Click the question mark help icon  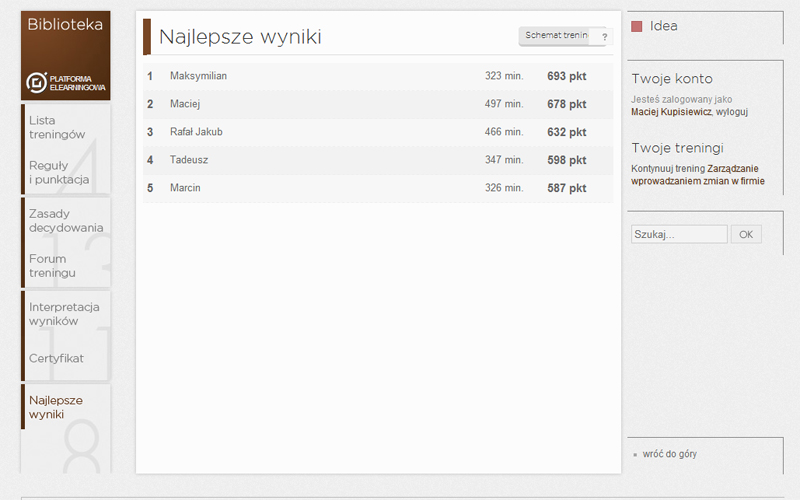(605, 37)
